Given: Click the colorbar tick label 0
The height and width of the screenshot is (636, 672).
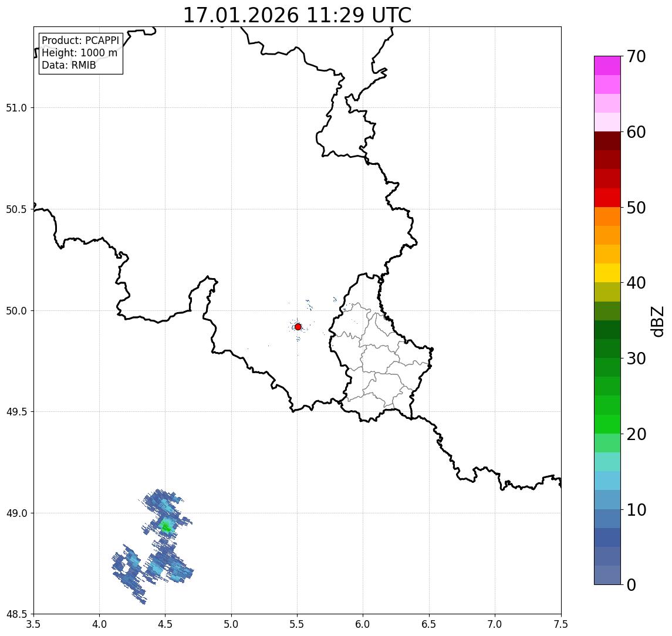Looking at the screenshot, I should pos(632,584).
